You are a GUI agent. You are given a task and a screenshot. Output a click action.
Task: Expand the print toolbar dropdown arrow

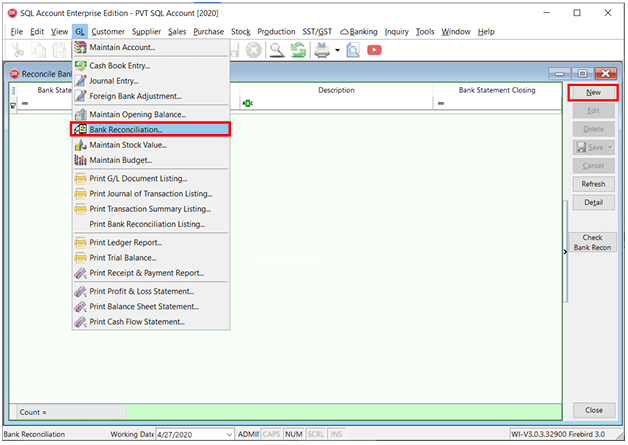[338, 50]
